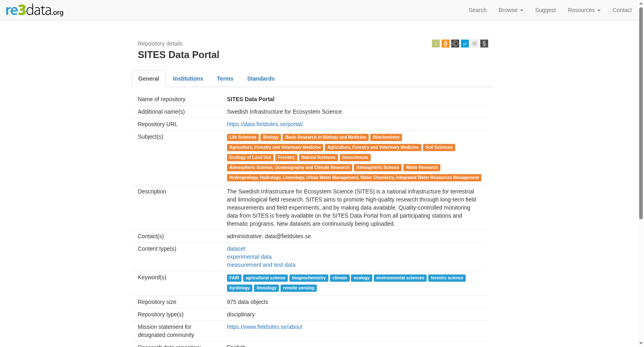The width and height of the screenshot is (644, 347).
Task: Click the ecology keyword tag
Action: click(x=361, y=278)
